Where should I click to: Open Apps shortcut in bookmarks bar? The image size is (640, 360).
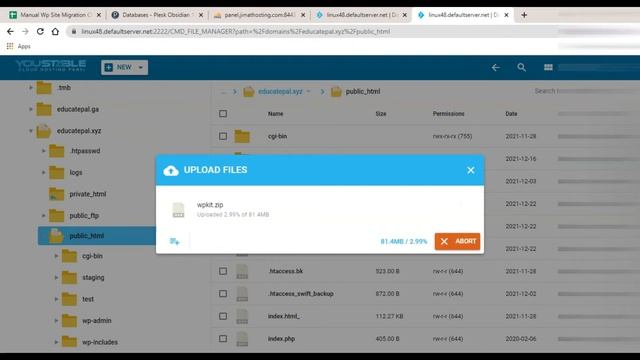pos(19,47)
